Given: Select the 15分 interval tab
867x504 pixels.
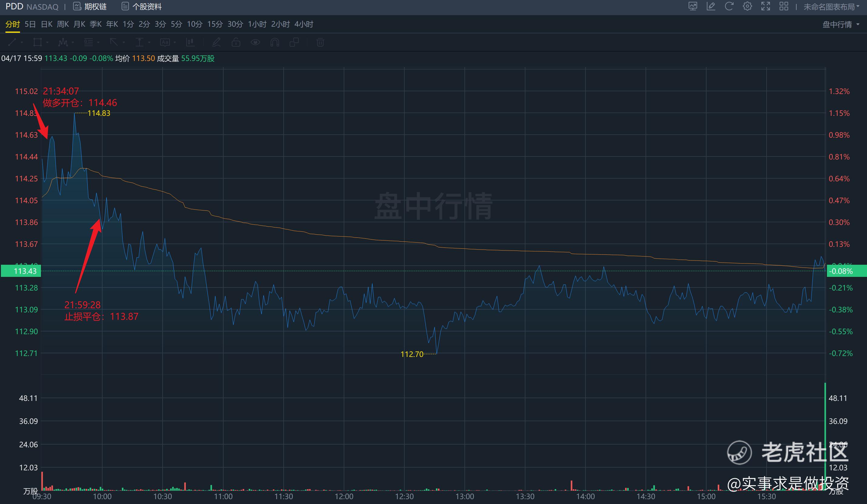Looking at the screenshot, I should (x=215, y=25).
